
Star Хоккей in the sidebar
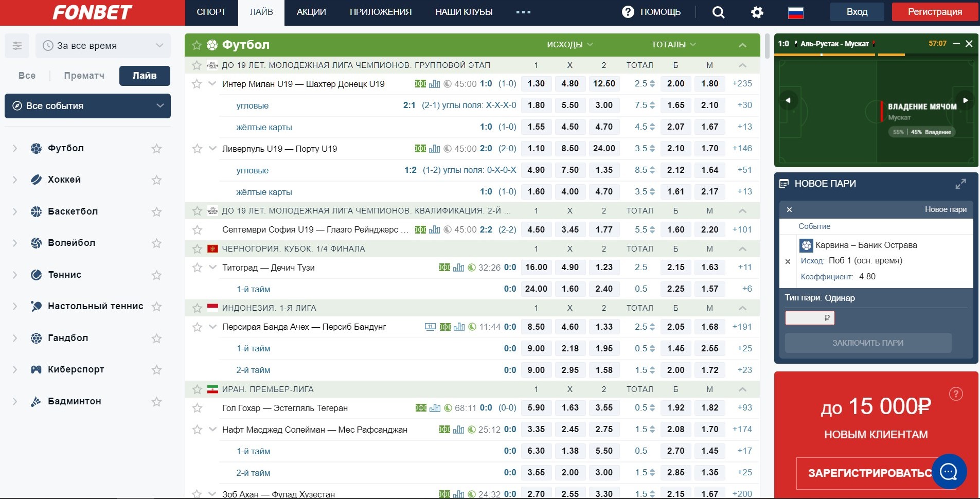(157, 180)
